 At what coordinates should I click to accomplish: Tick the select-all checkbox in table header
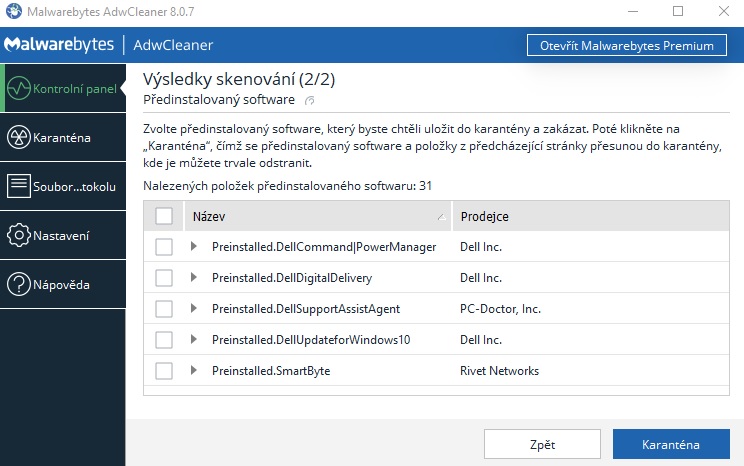[164, 216]
